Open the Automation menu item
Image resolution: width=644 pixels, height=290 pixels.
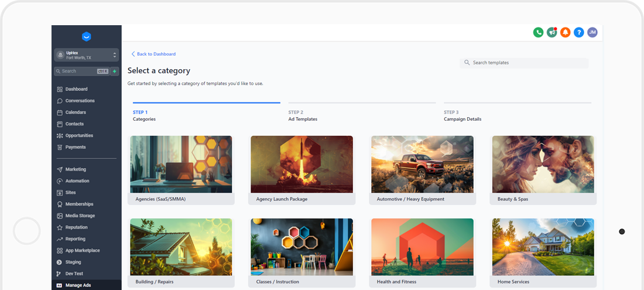click(x=77, y=181)
